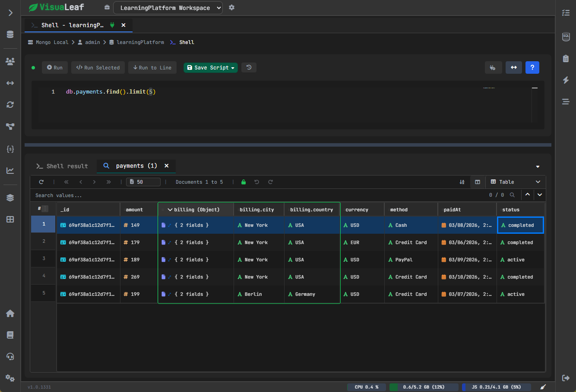Click the blue help question mark button
The image size is (576, 392).
pyautogui.click(x=532, y=67)
